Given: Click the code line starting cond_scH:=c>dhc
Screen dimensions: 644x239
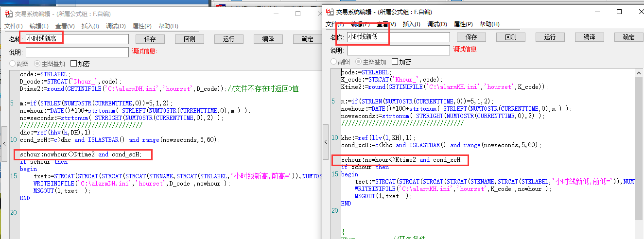Looking at the screenshot, I should (x=120, y=139).
